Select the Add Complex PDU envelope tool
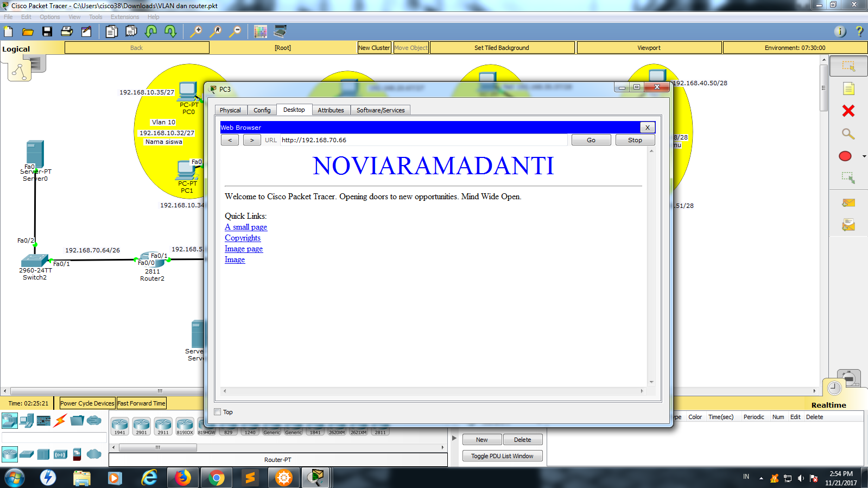 (848, 225)
